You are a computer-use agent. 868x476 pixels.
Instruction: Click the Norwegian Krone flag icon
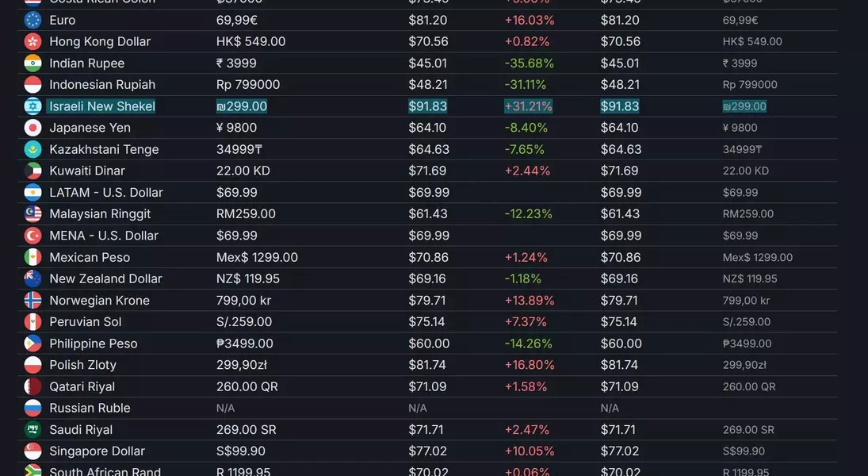click(33, 301)
